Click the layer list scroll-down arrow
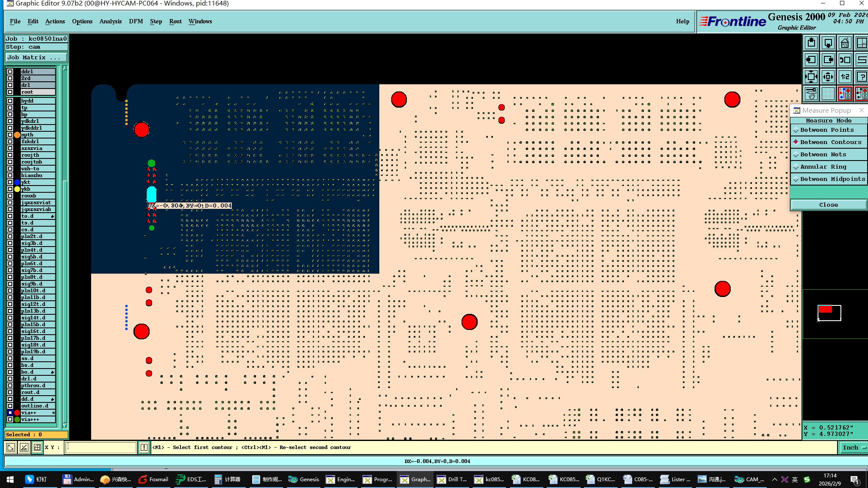This screenshot has height=488, width=868. (65, 425)
